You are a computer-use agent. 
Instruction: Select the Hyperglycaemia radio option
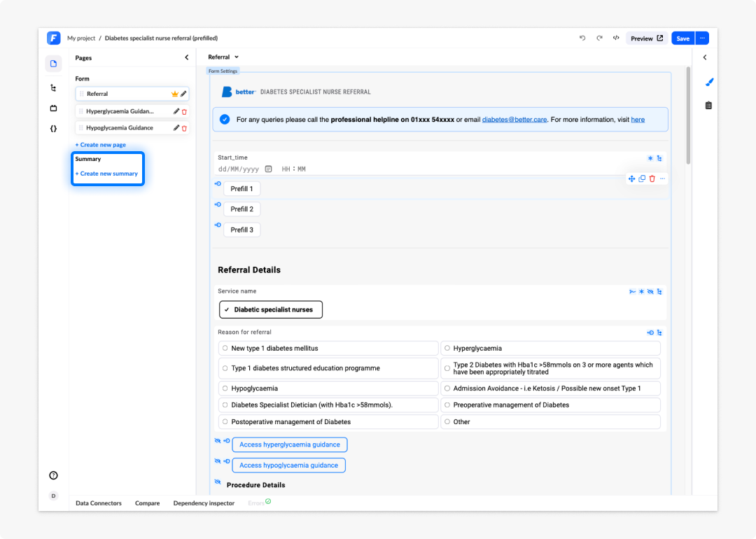(551, 348)
